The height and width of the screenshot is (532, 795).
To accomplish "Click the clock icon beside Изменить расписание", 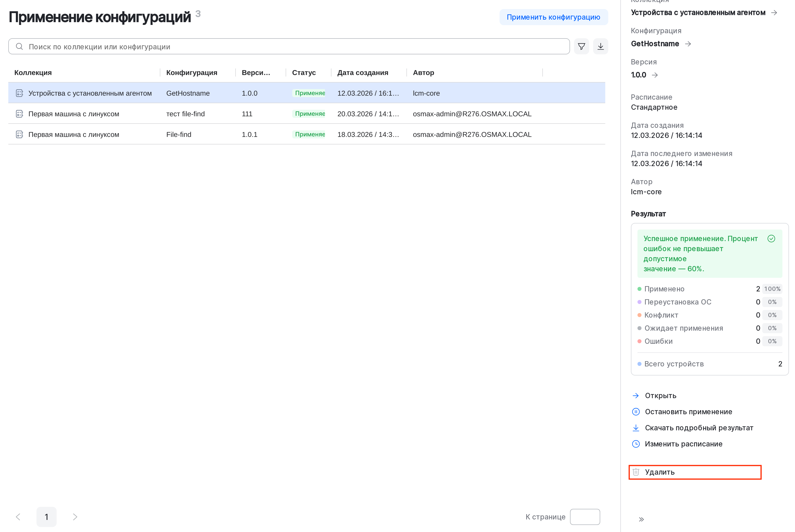I will pyautogui.click(x=636, y=443).
